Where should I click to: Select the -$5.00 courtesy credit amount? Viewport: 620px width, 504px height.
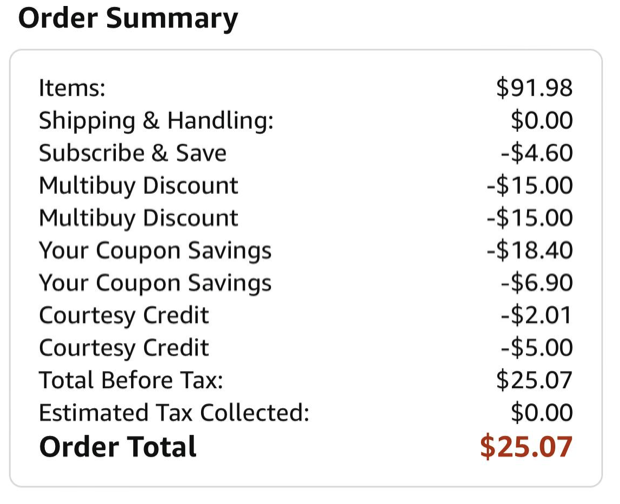tap(537, 348)
